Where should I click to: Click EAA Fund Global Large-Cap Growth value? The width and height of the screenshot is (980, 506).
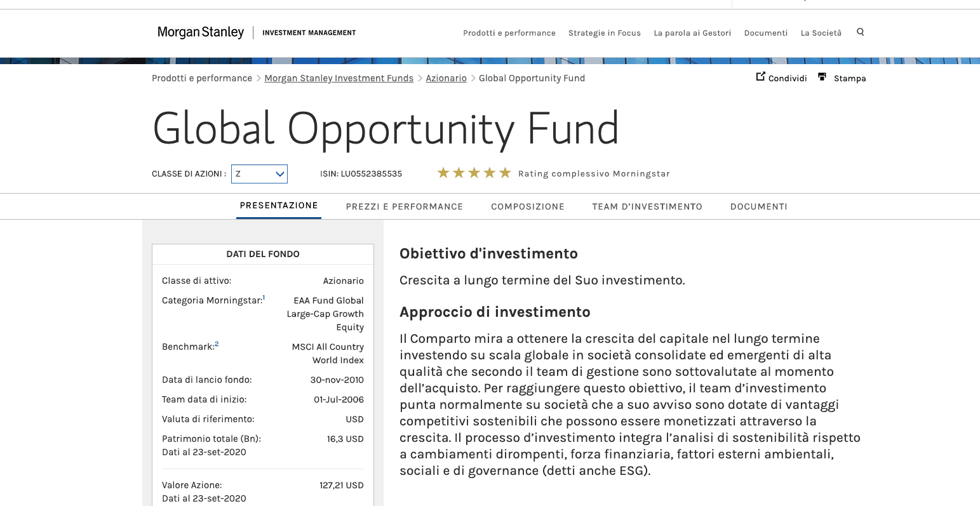(x=325, y=314)
